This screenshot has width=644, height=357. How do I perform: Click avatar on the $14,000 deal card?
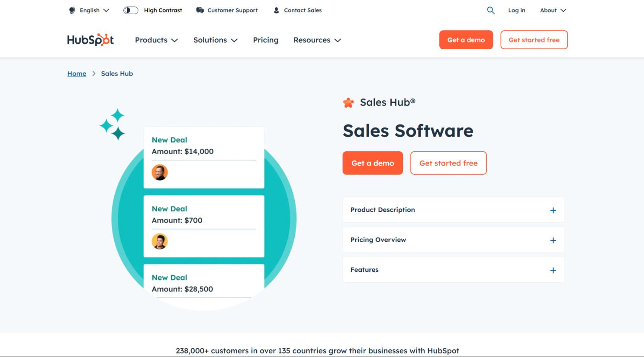click(160, 172)
